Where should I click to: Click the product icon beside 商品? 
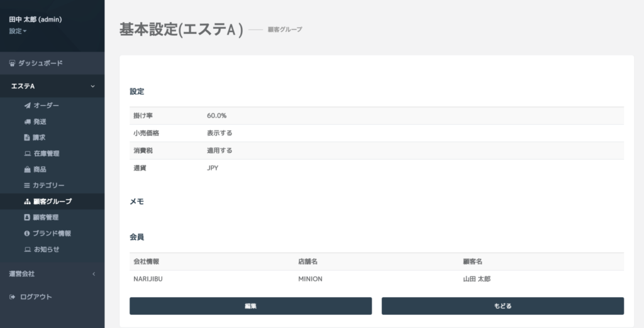coord(27,169)
